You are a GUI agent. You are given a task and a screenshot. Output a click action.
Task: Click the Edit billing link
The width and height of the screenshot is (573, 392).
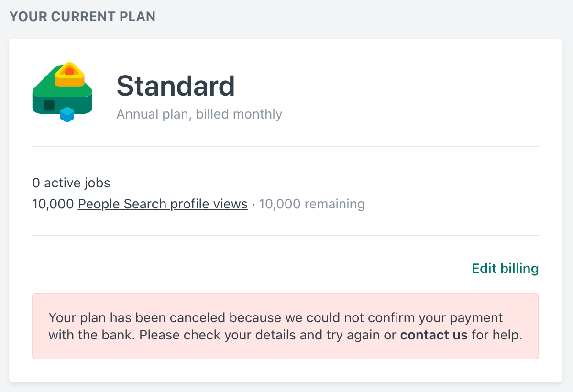pos(505,268)
